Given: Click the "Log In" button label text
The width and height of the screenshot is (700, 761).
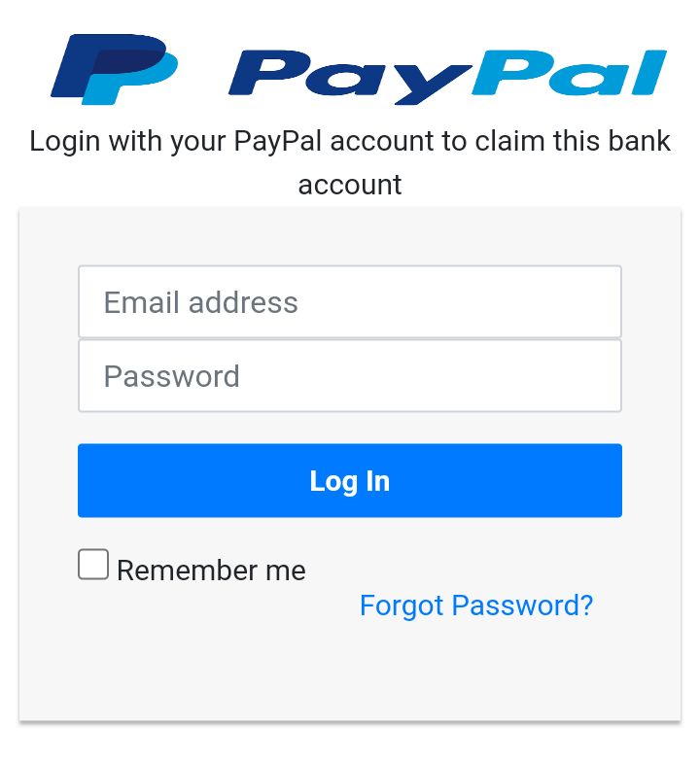Looking at the screenshot, I should tap(350, 481).
